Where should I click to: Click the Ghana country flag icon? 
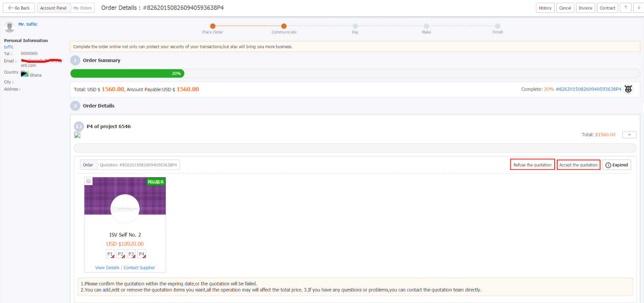[x=25, y=74]
